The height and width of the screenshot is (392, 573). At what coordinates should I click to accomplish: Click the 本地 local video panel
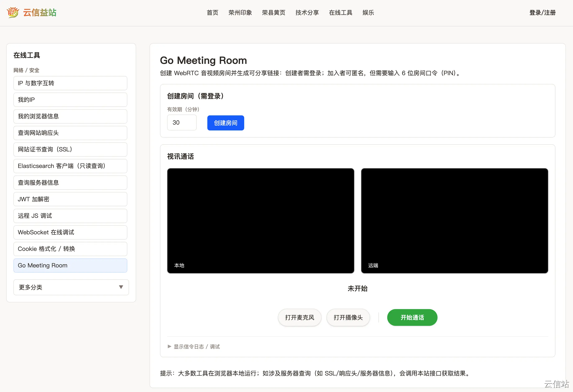coord(260,220)
